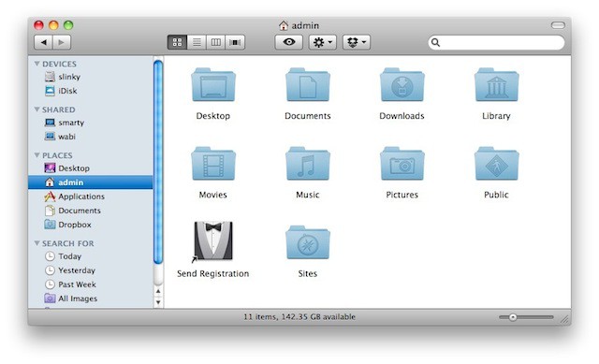Select wabi shared computer
599x364 pixels.
click(x=90, y=137)
